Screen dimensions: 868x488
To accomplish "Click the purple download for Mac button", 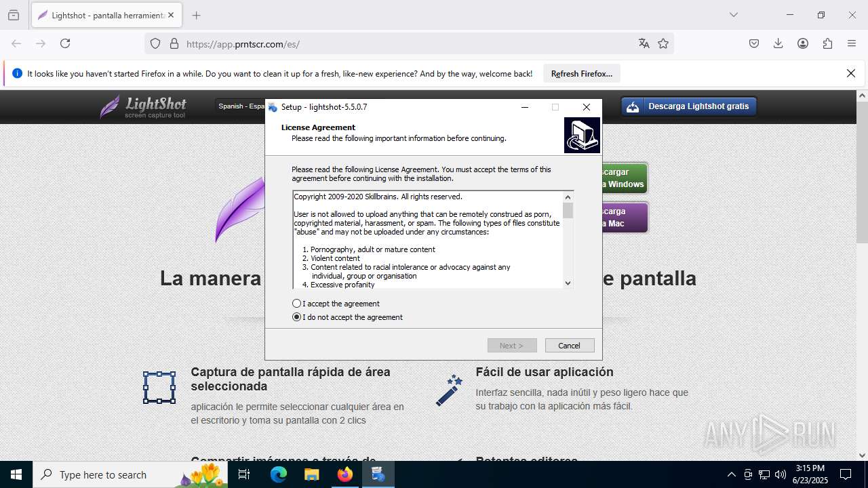I will point(625,218).
